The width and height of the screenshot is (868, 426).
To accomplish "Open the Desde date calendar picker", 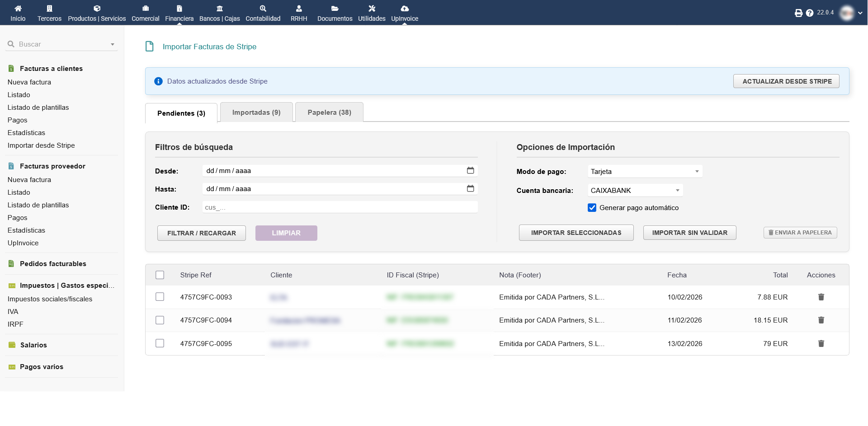I will (x=470, y=170).
